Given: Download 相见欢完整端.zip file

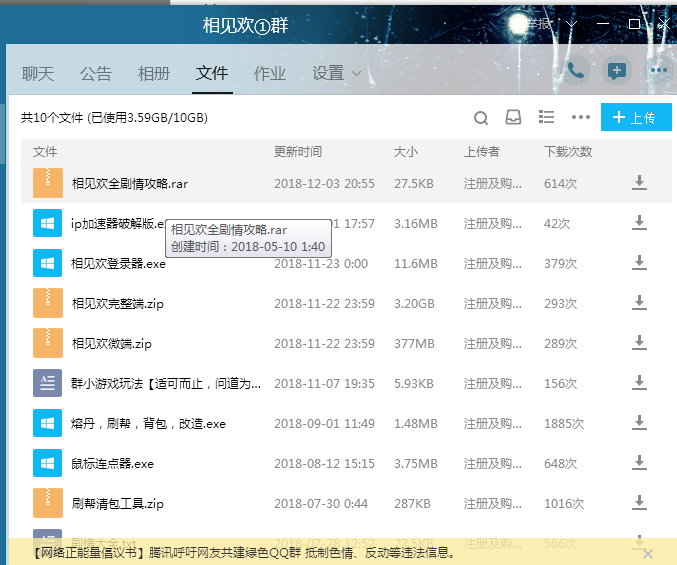Looking at the screenshot, I should (639, 303).
